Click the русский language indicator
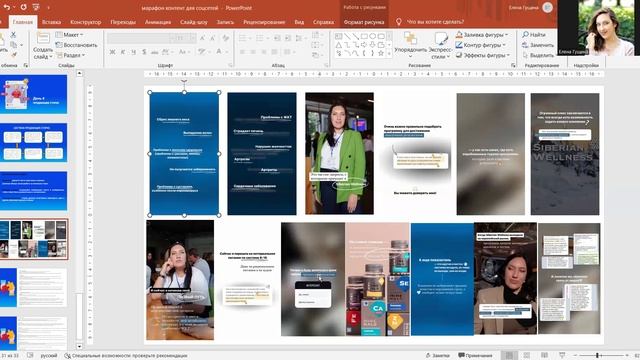The width and height of the screenshot is (640, 360). pos(49,356)
